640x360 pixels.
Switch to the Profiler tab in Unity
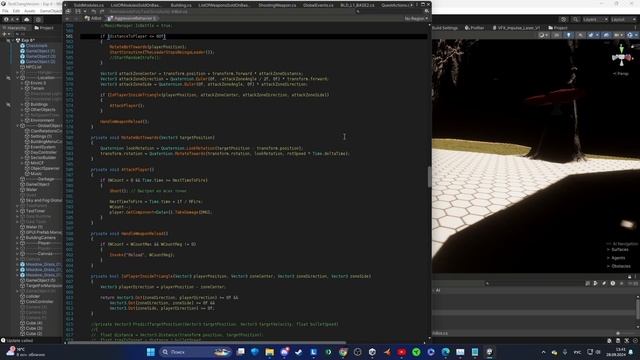pos(474,28)
